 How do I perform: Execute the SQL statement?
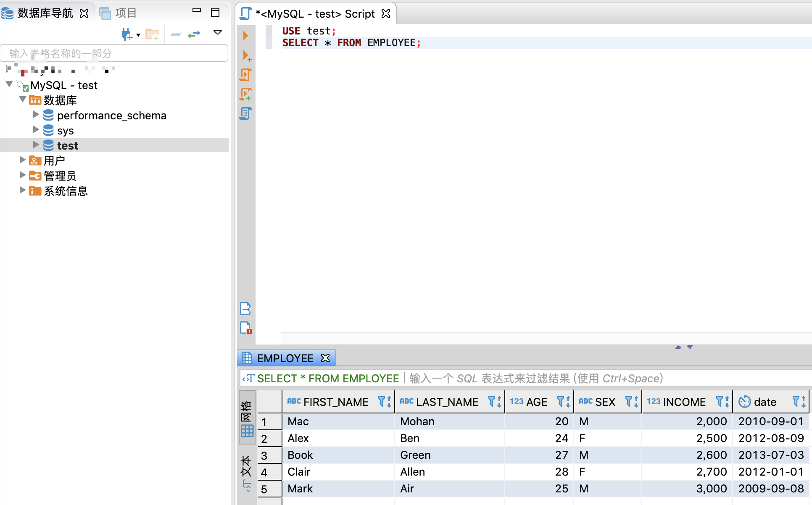pos(245,36)
